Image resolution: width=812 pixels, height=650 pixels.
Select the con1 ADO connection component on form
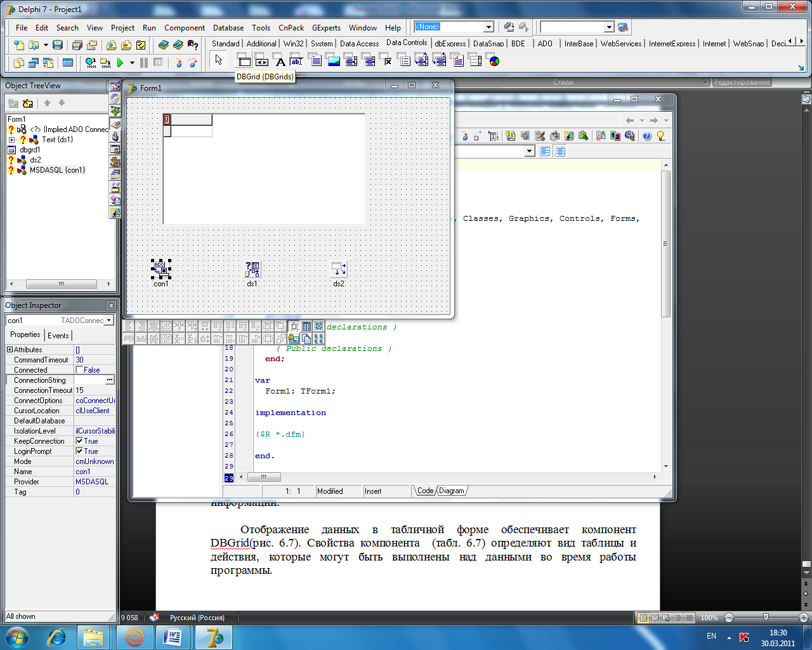pyautogui.click(x=161, y=269)
